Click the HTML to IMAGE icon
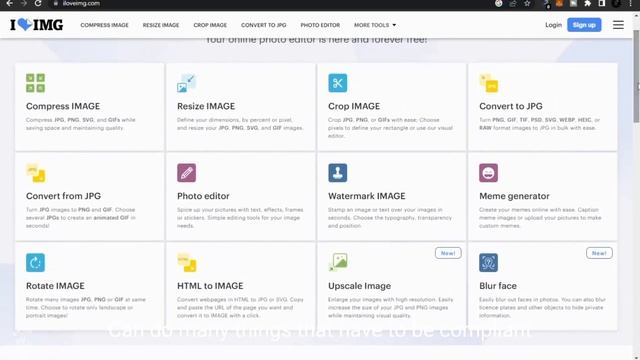The width and height of the screenshot is (640, 360). [187, 262]
